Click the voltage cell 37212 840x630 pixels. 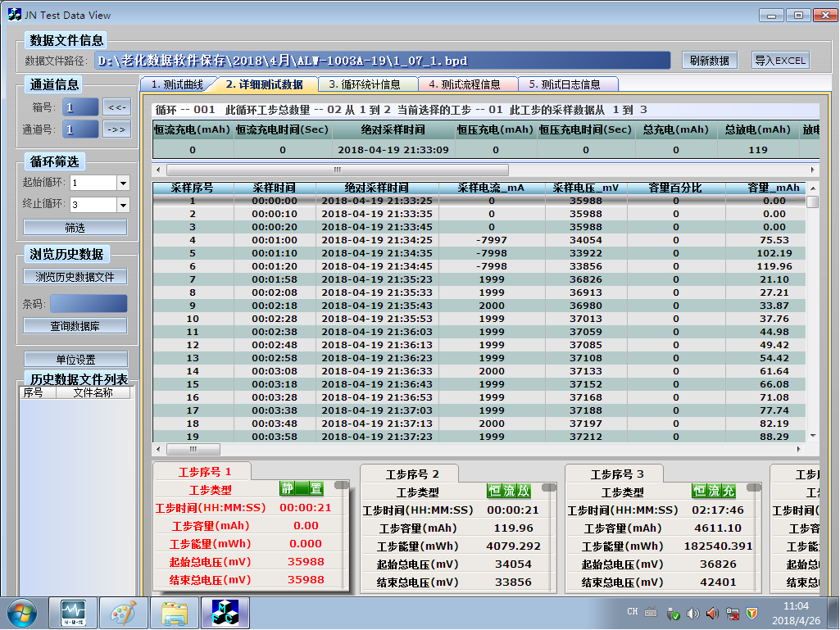pos(586,437)
